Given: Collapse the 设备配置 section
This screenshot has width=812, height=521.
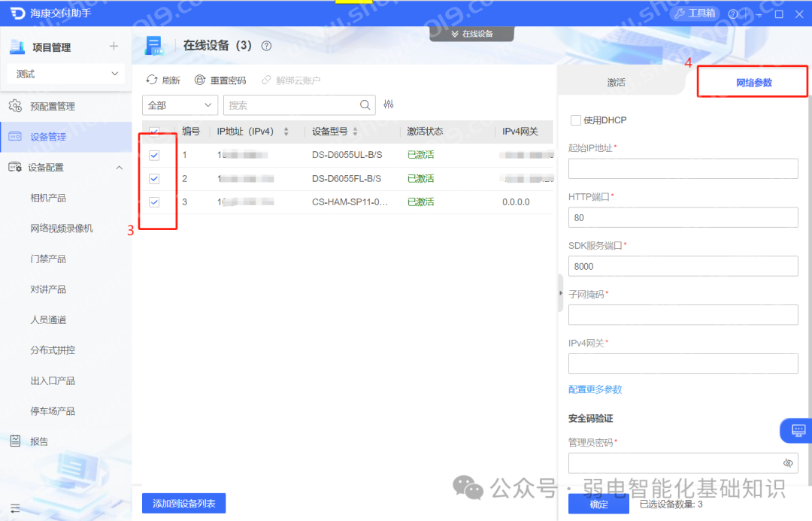Looking at the screenshot, I should (119, 168).
